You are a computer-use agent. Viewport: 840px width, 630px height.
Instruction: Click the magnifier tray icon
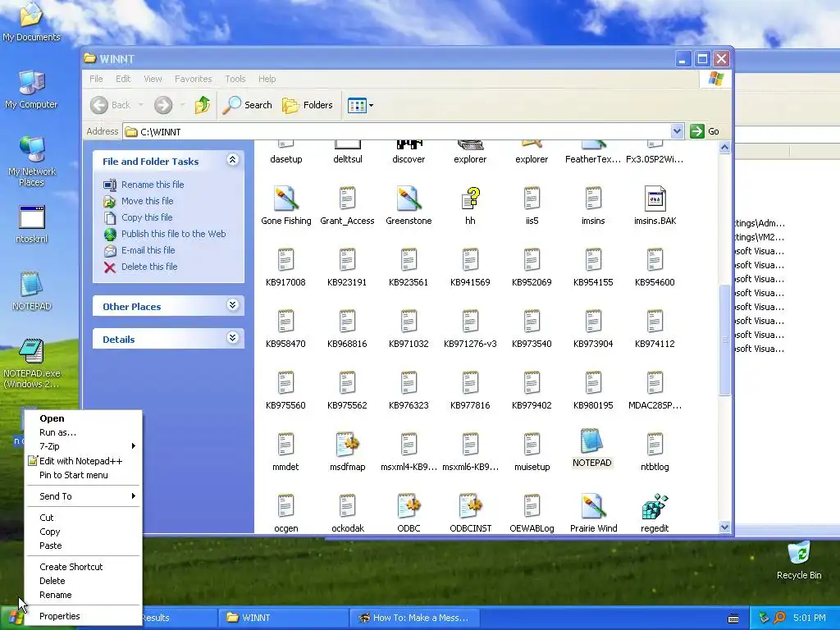pyautogui.click(x=779, y=618)
